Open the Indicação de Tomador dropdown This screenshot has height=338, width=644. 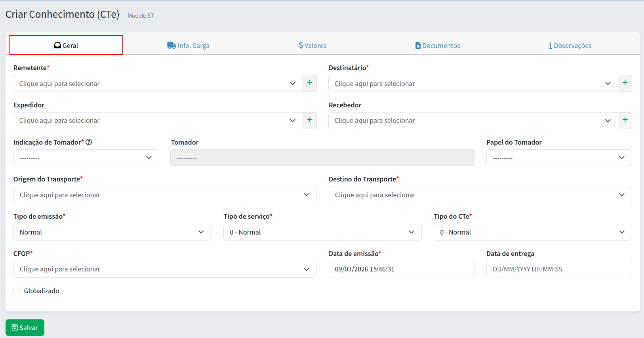[x=86, y=158]
